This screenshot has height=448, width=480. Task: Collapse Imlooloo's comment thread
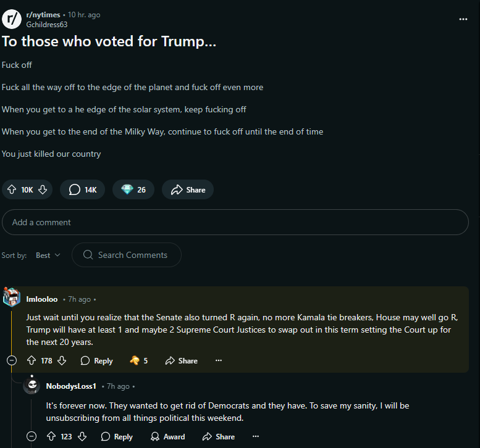click(x=11, y=360)
